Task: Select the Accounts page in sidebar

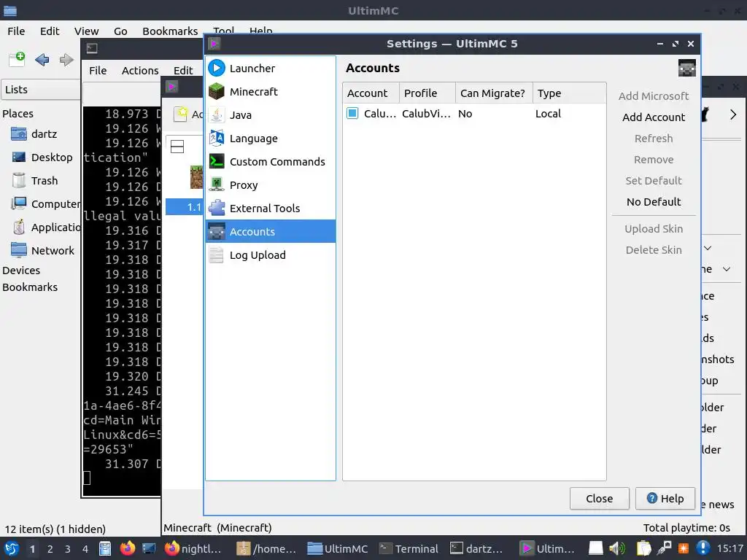Action: (x=270, y=231)
